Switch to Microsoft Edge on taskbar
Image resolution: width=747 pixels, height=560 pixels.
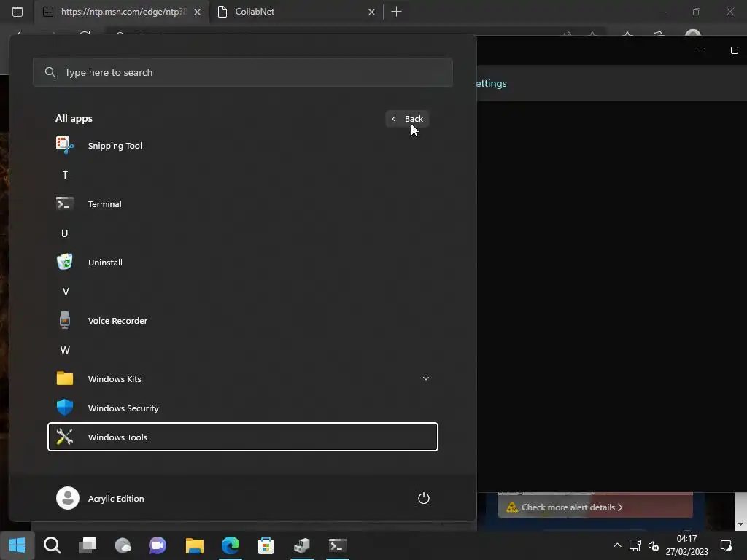coord(230,545)
